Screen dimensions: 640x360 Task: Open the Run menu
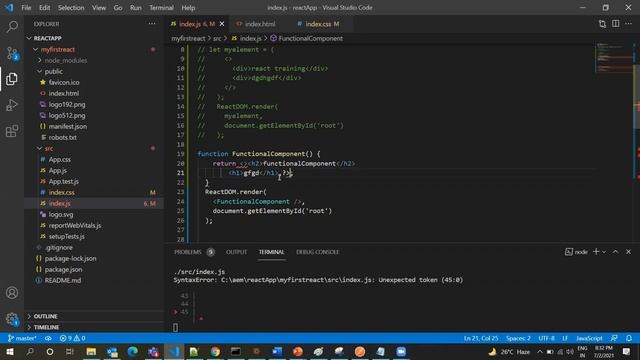coord(136,7)
